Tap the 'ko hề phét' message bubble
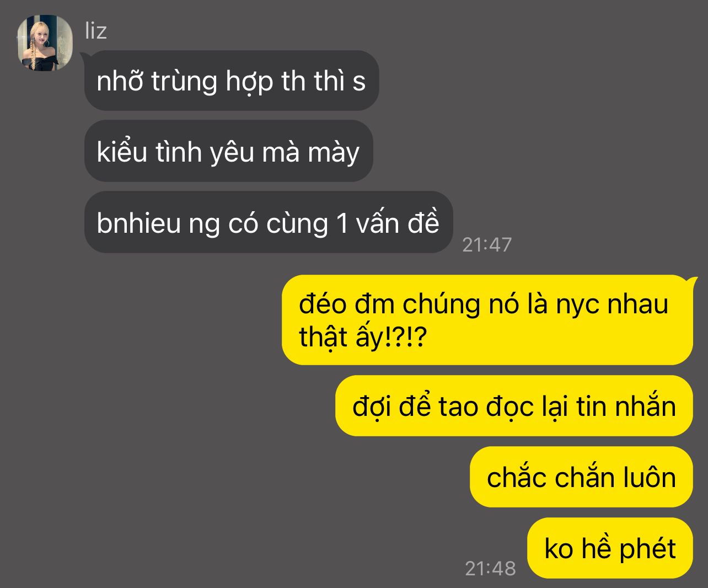The width and height of the screenshot is (708, 588). coord(610,548)
